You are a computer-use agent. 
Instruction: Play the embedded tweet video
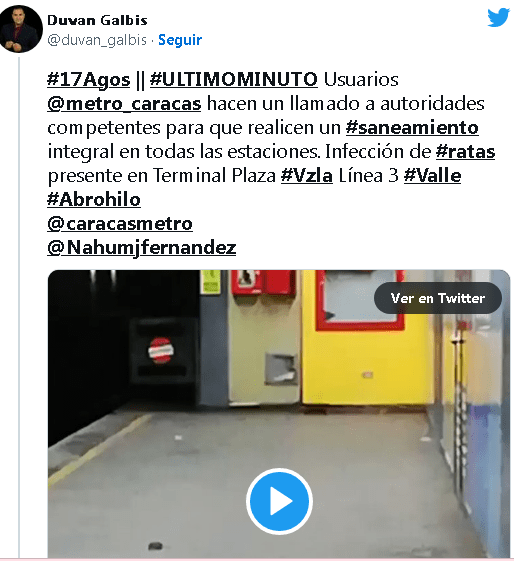[x=279, y=501]
